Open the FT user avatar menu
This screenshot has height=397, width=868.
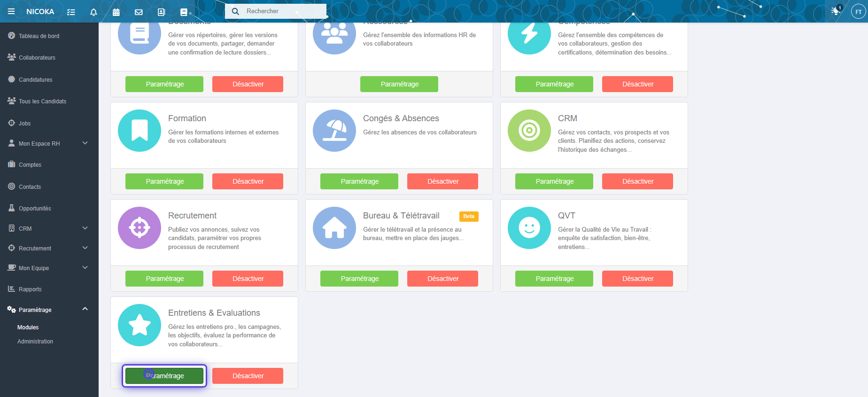tap(858, 12)
